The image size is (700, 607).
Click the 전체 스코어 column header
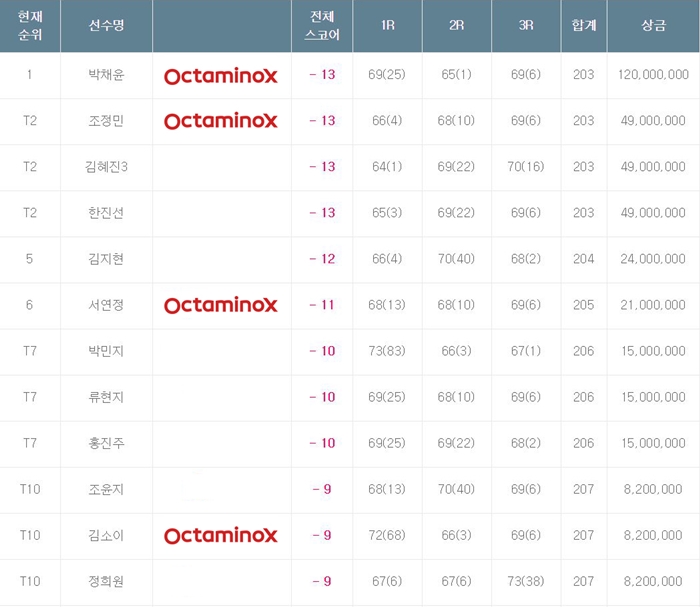tap(322, 26)
